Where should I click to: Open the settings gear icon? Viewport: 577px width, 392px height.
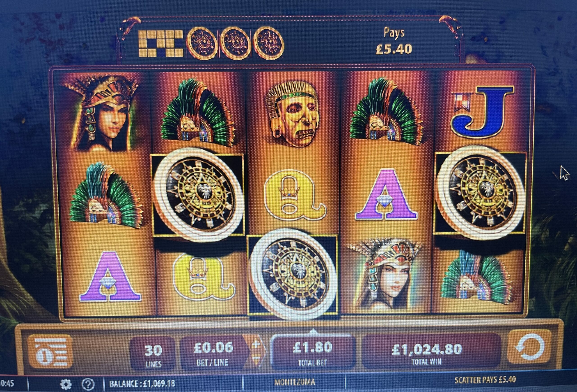(x=66, y=384)
